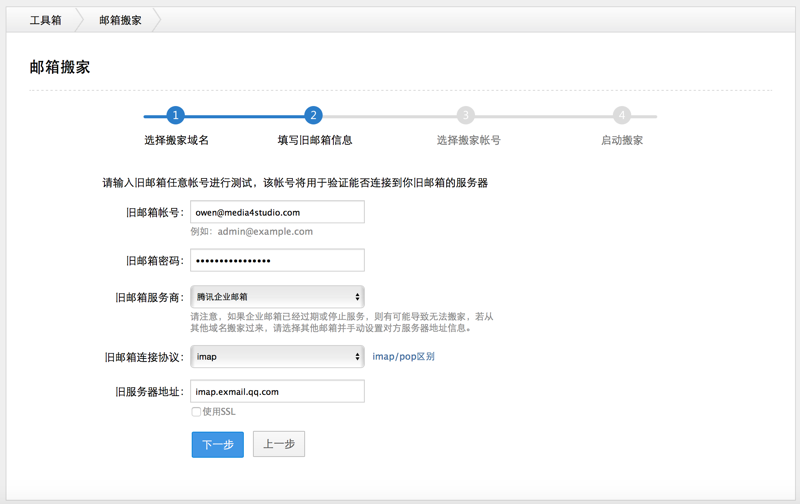Select the 选择搬家域名 step label

pyautogui.click(x=176, y=140)
